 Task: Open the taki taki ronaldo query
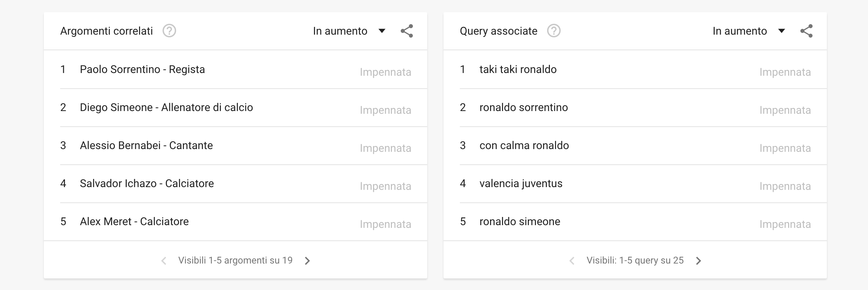click(x=518, y=69)
